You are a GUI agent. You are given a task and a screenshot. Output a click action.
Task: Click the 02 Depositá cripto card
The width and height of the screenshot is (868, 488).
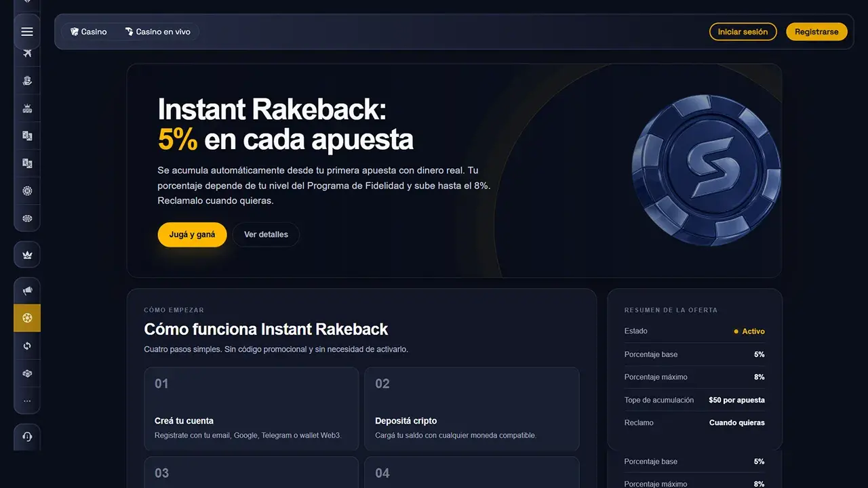pyautogui.click(x=471, y=409)
